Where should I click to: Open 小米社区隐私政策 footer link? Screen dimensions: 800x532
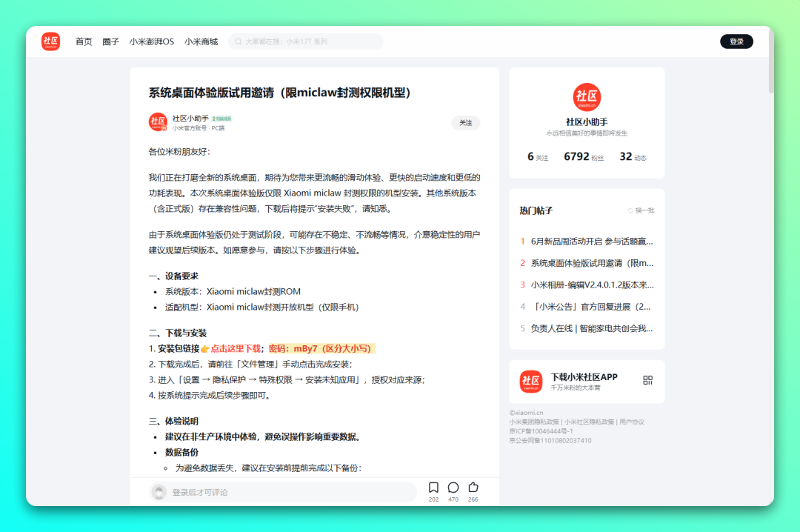pyautogui.click(x=589, y=422)
